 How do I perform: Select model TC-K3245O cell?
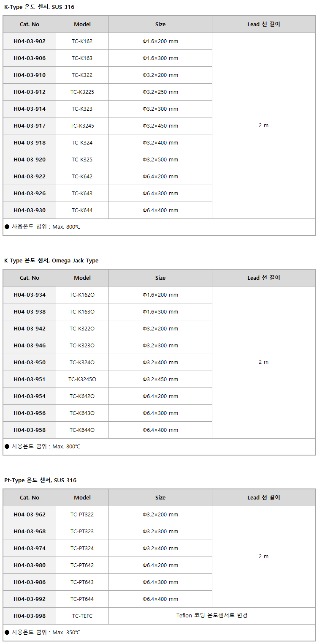(82, 379)
